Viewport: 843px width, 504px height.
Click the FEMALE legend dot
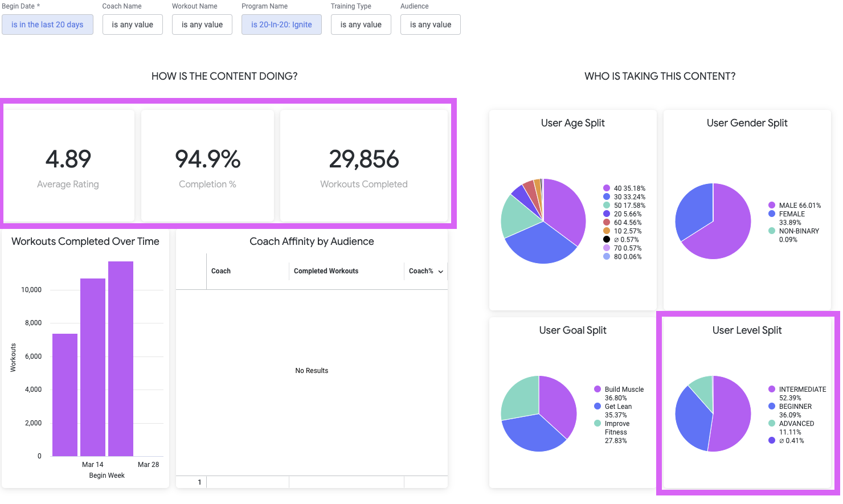pos(772,214)
